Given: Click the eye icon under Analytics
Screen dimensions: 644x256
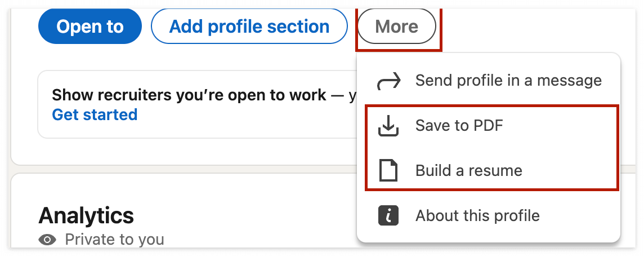Looking at the screenshot, I should pyautogui.click(x=48, y=240).
